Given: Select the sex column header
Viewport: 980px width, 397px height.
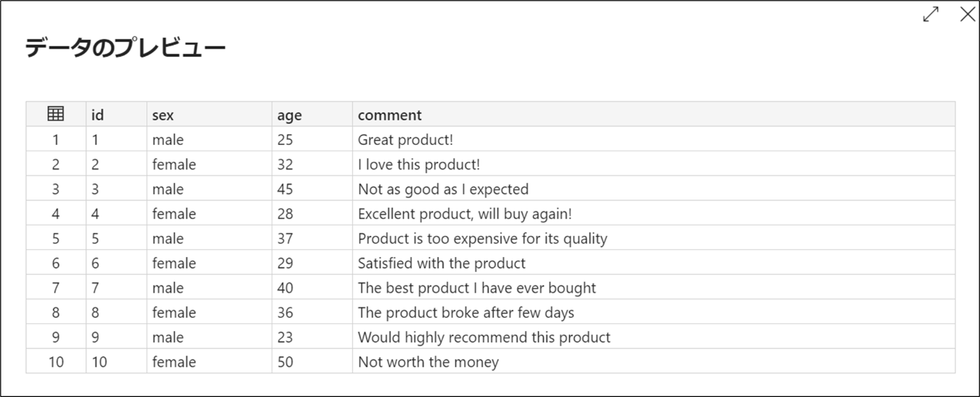Looking at the screenshot, I should 209,114.
